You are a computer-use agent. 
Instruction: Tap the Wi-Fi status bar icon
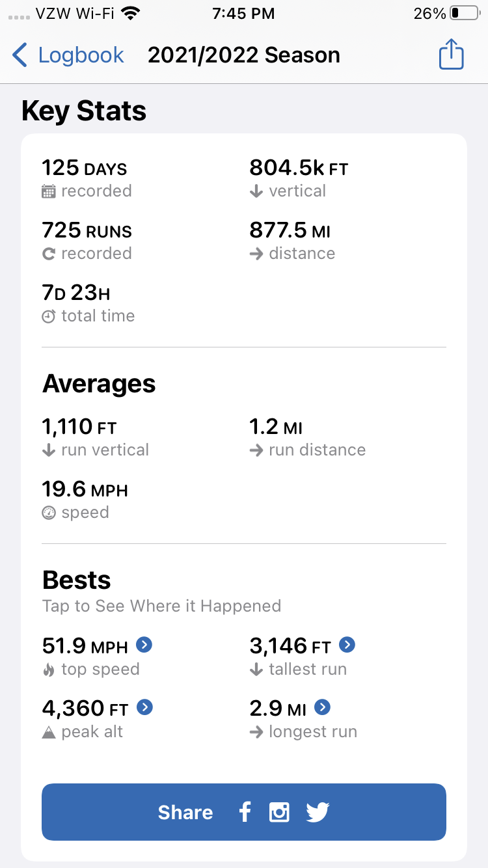click(x=131, y=14)
